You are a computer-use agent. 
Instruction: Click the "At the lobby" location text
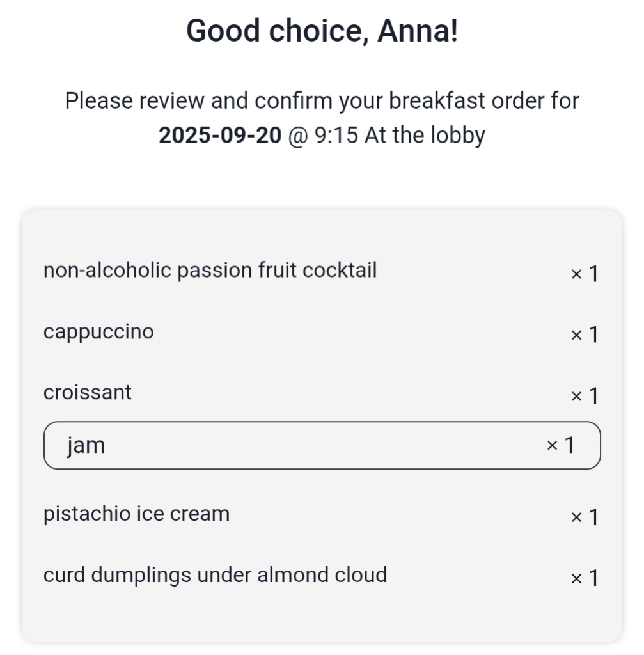pos(425,136)
